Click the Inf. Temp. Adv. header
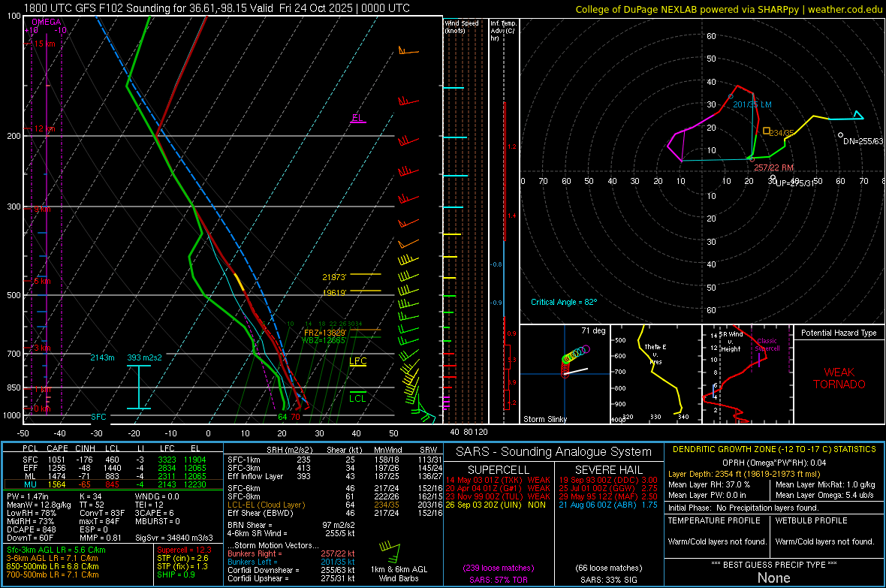886x588 pixels. [x=504, y=31]
